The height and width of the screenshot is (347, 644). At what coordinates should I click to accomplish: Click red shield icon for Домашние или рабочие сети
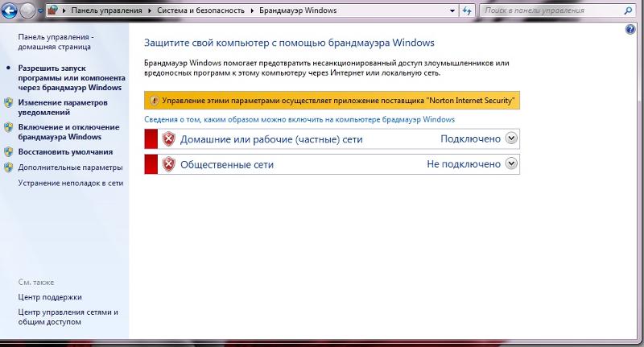[x=168, y=139]
